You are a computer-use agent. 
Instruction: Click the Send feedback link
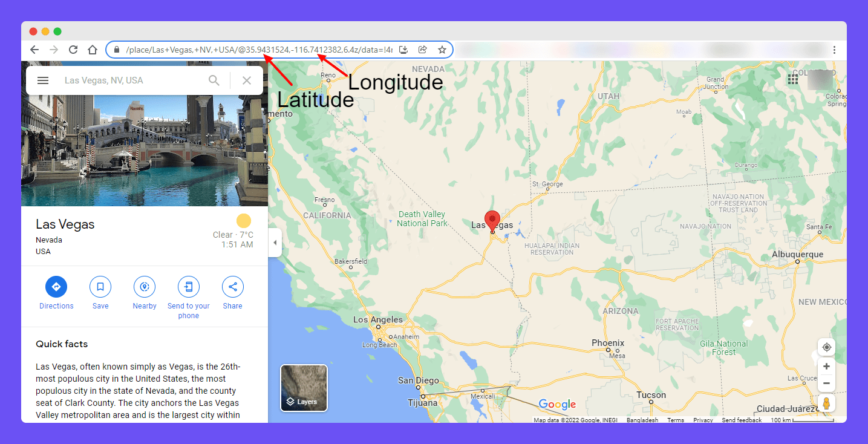[742, 420]
